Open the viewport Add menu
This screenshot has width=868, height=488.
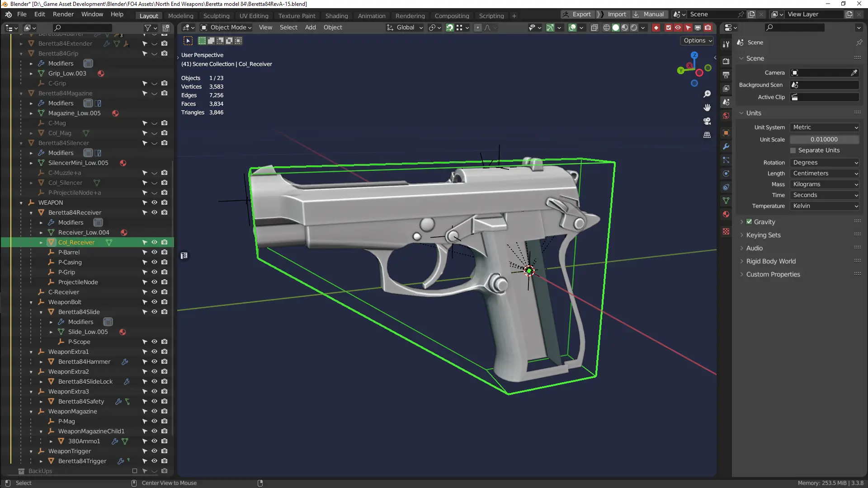(x=310, y=28)
